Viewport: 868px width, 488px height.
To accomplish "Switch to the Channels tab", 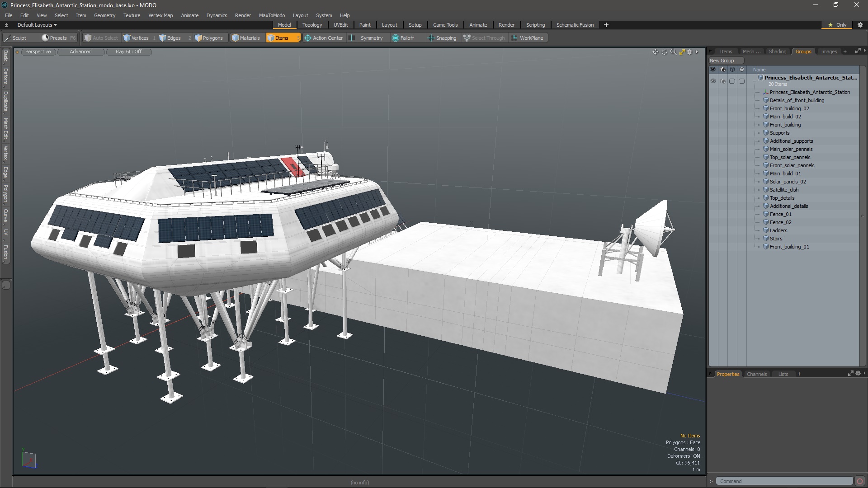I will coord(757,374).
